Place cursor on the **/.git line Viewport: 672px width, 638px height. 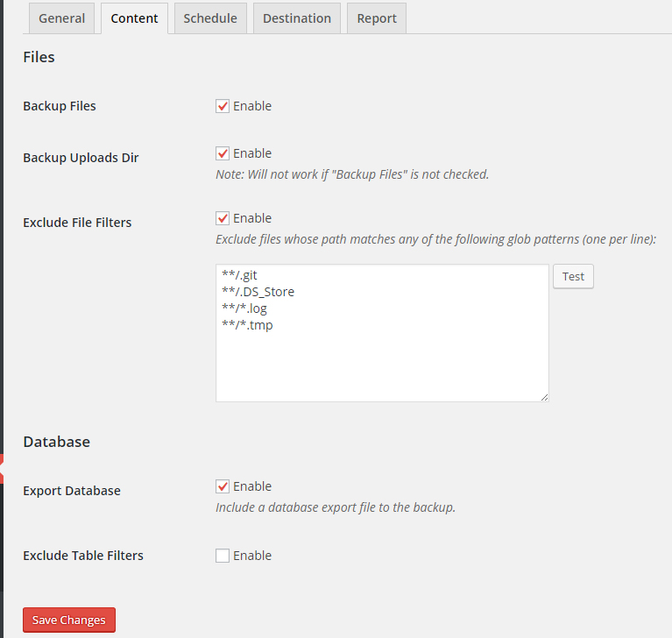click(x=240, y=275)
